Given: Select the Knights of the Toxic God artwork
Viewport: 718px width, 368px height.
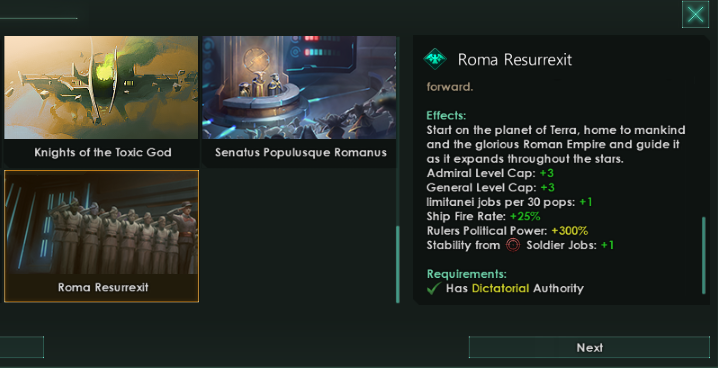Looking at the screenshot, I should click(101, 87).
